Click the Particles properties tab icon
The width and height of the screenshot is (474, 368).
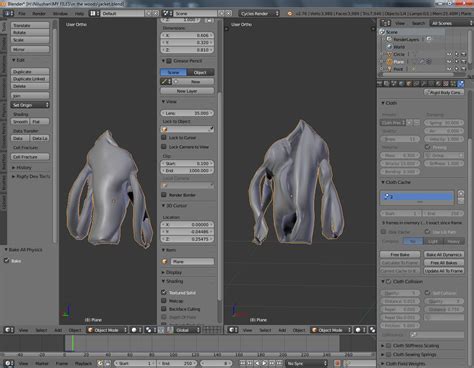[453, 84]
